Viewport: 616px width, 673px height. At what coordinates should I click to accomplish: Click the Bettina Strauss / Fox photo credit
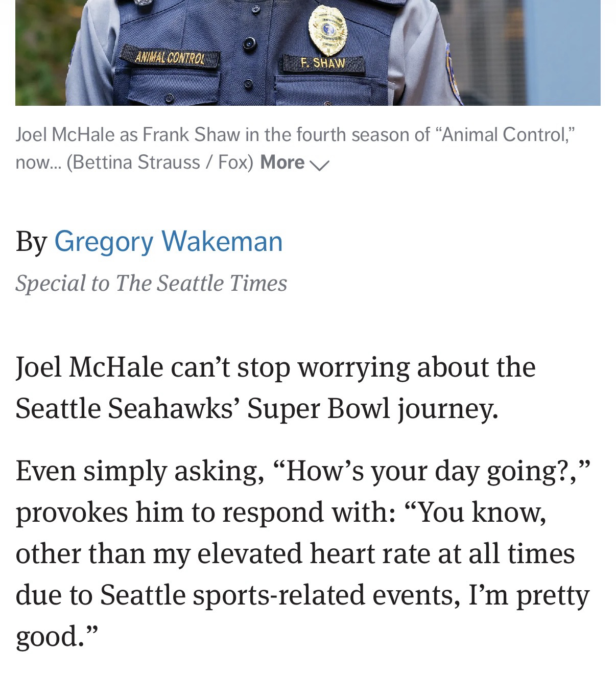tap(160, 162)
